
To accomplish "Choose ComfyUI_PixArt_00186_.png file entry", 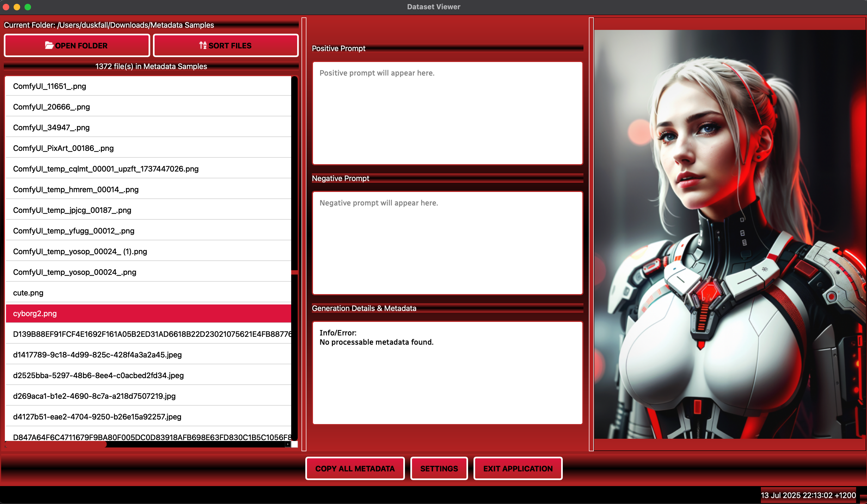I will (x=63, y=148).
